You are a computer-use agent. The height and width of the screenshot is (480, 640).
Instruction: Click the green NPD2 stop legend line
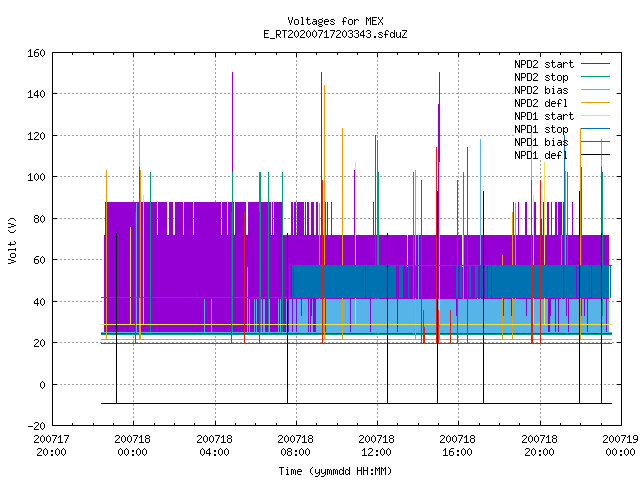pyautogui.click(x=595, y=77)
